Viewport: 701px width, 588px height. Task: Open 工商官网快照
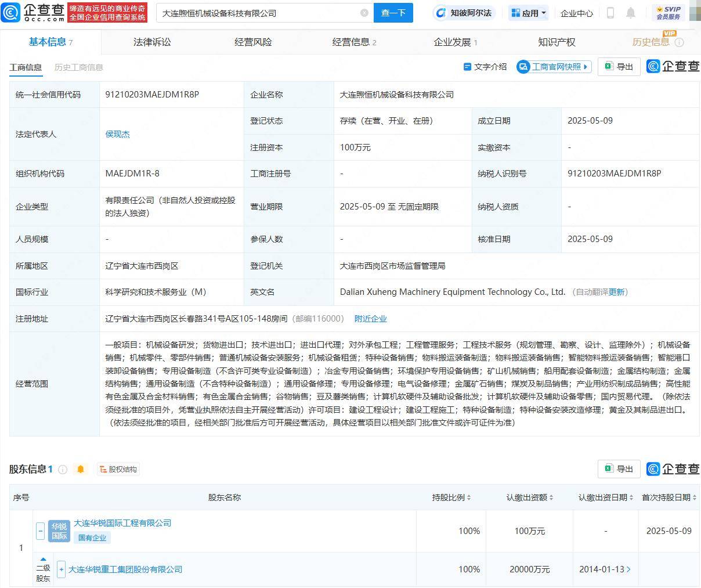554,67
